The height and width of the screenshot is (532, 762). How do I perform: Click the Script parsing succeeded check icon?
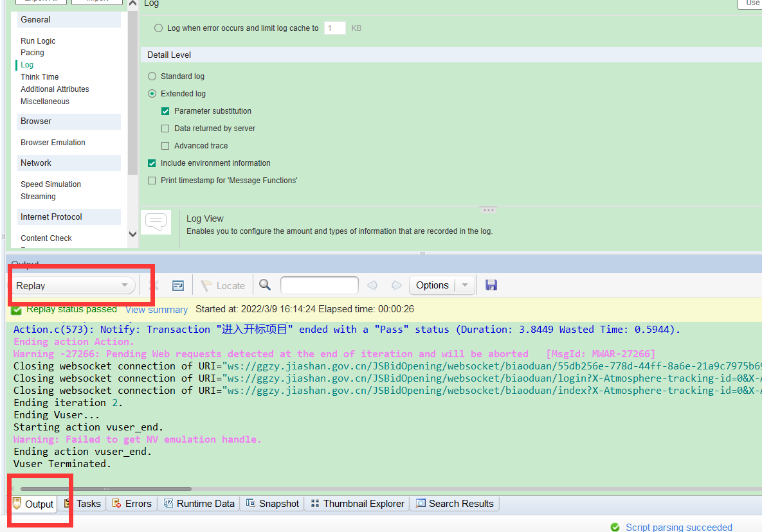(x=615, y=527)
